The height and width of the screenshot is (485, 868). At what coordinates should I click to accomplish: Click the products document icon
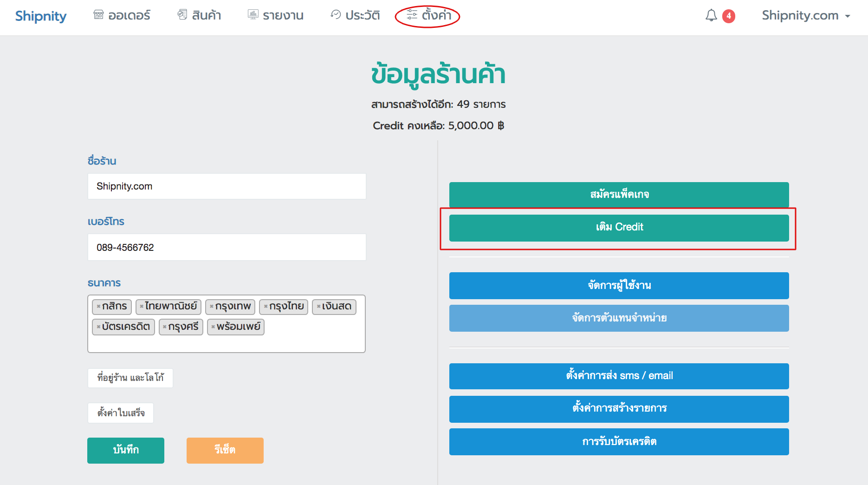click(x=182, y=15)
